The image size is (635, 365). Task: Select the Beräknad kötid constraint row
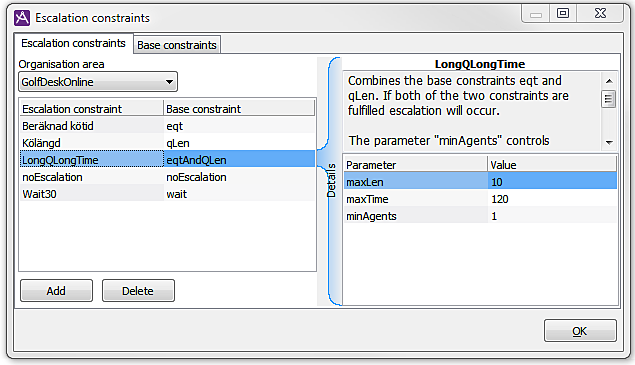(x=167, y=126)
